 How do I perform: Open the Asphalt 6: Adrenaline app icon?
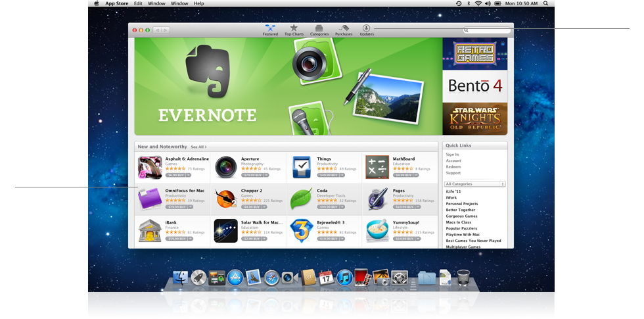(x=150, y=167)
